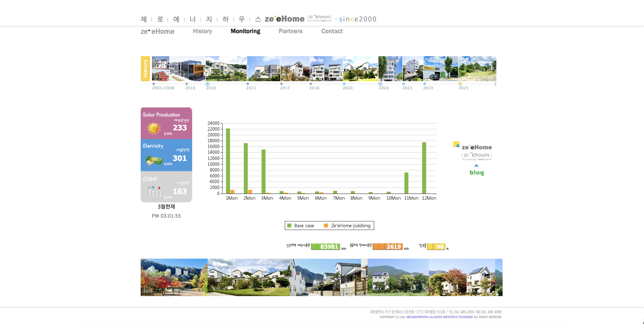This screenshot has width=644, height=324.
Task: Click the ze'eHome header logo
Action: [284, 19]
